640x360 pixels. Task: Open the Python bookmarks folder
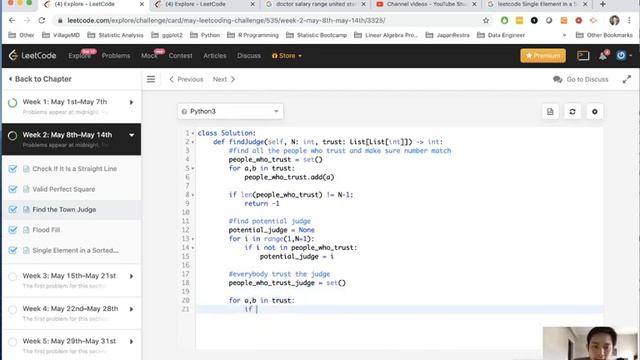(205, 36)
